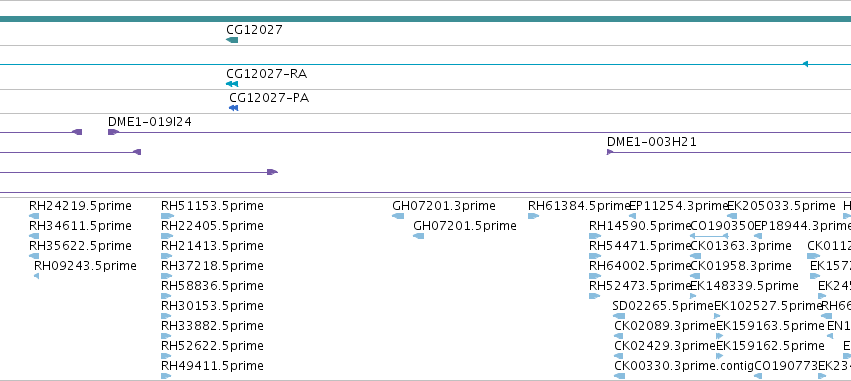Select the RH54471.5prime EST arrow glyph
This screenshot has height=381, width=851.
coord(595,256)
